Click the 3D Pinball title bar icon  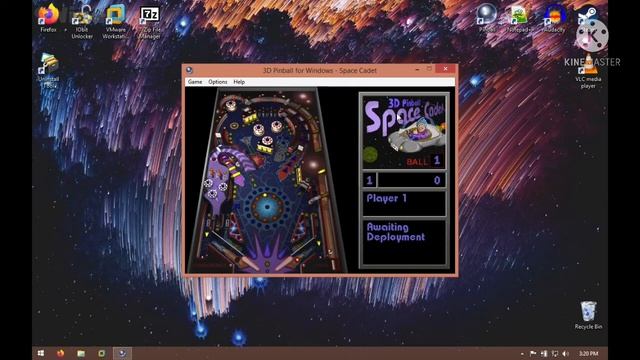tap(189, 70)
